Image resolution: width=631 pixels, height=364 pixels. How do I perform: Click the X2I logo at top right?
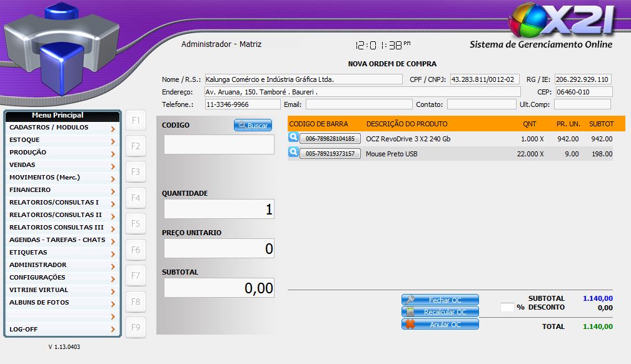click(x=560, y=22)
